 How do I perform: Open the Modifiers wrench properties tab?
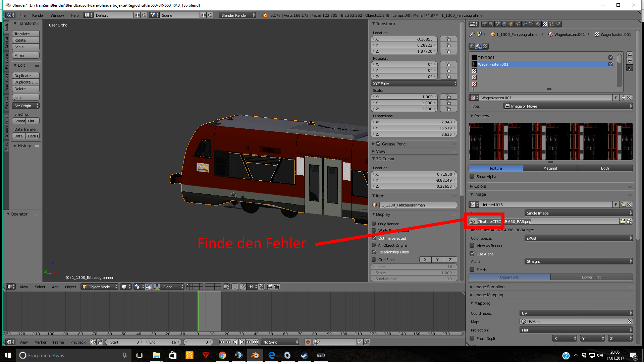point(525,24)
